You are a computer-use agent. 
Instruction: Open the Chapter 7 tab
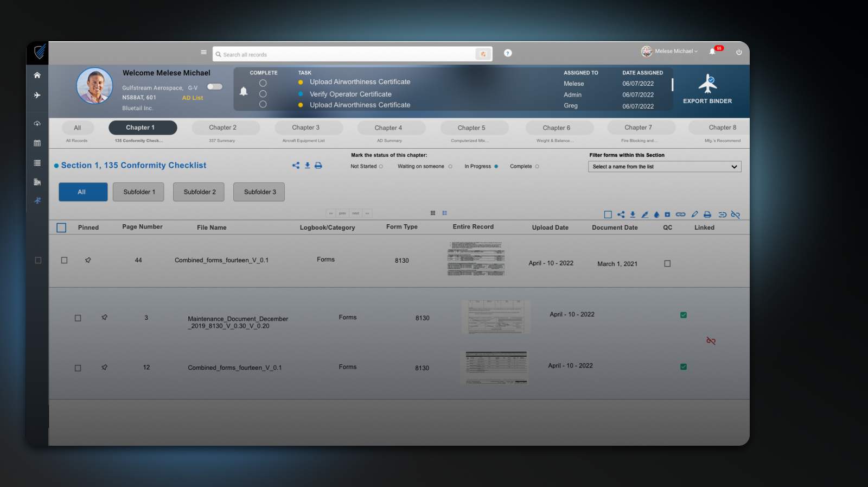click(x=638, y=128)
